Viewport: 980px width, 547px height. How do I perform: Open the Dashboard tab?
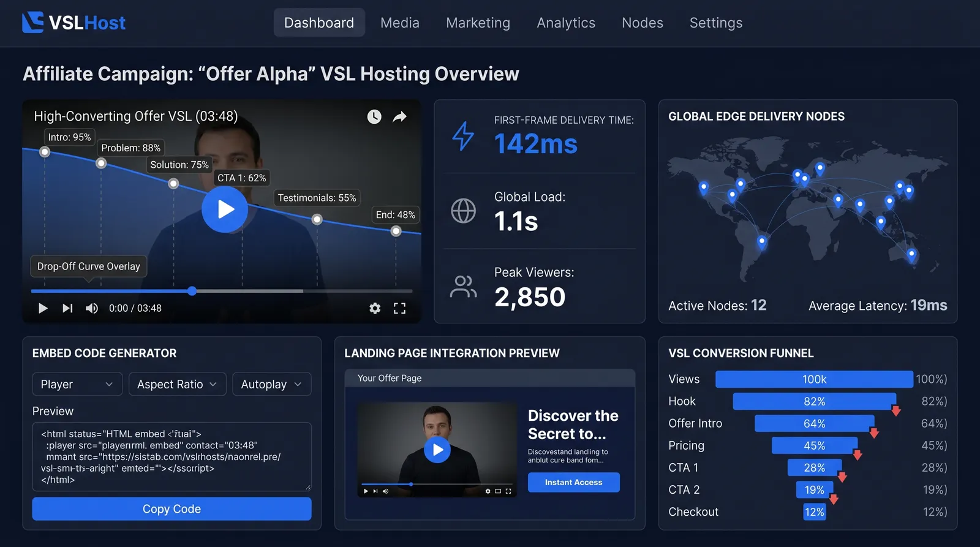coord(319,23)
